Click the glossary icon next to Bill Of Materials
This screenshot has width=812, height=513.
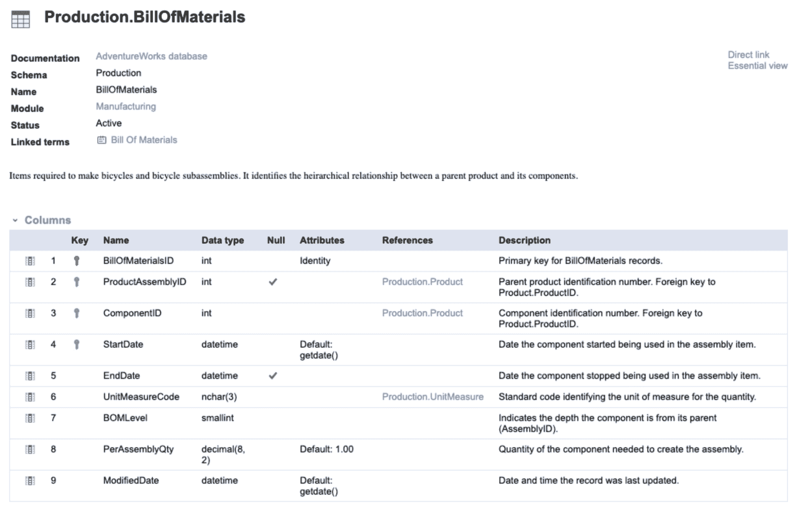pos(102,140)
